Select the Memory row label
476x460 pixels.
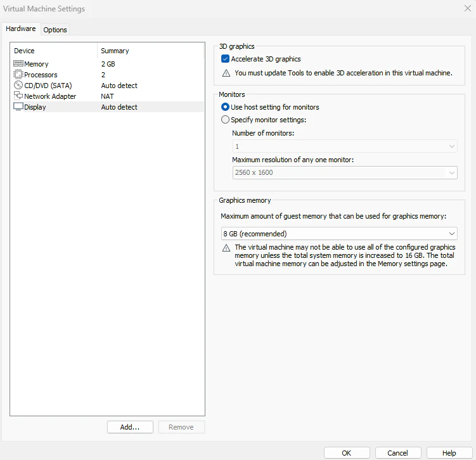(x=36, y=64)
